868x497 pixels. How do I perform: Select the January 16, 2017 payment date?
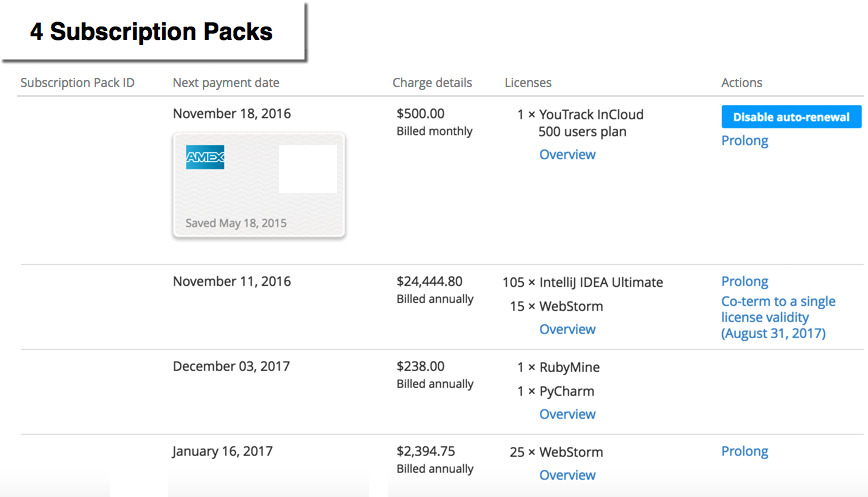coord(223,451)
